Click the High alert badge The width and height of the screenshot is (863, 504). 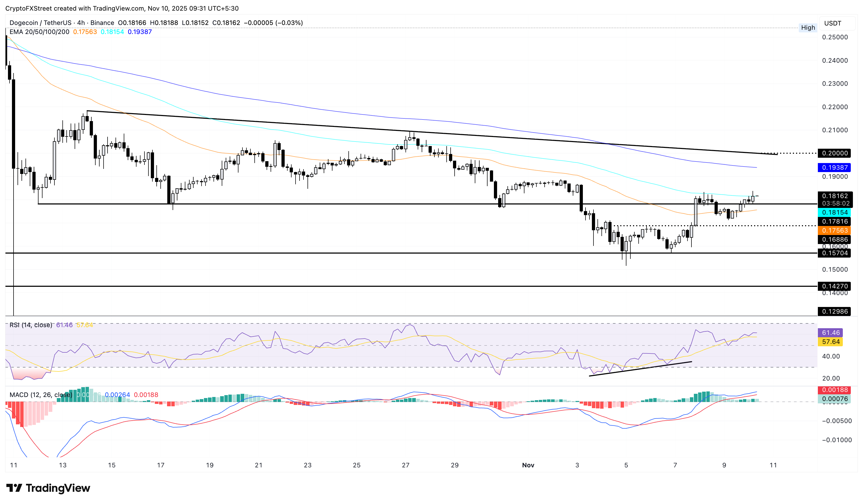click(x=808, y=28)
